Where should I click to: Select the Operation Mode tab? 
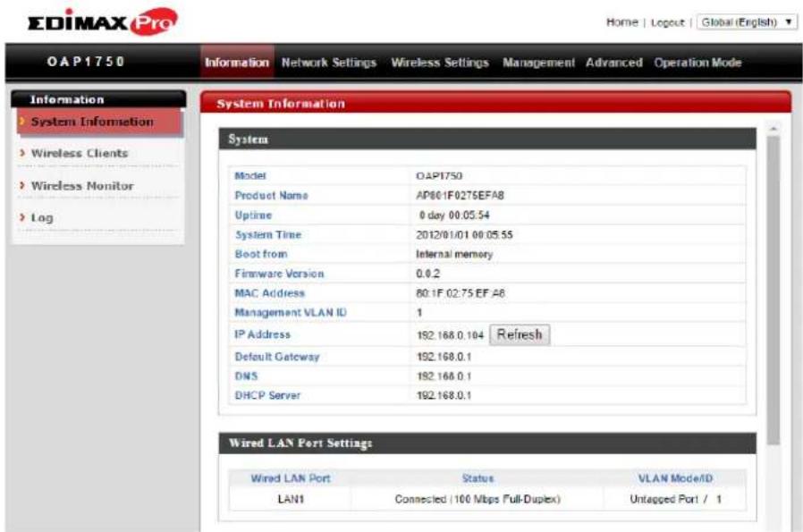coord(697,63)
